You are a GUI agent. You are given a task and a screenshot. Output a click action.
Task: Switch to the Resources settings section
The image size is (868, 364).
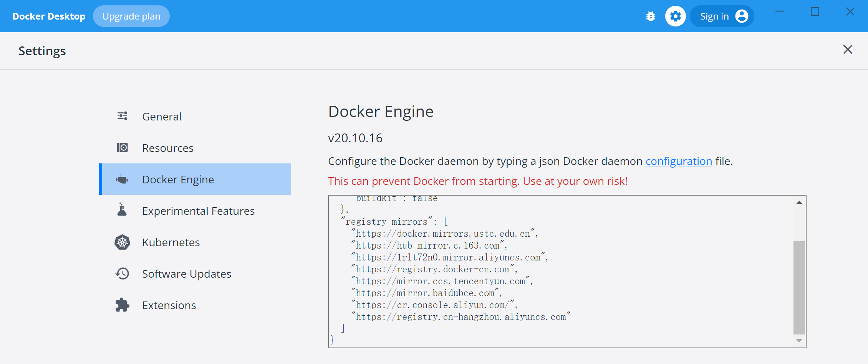tap(167, 148)
